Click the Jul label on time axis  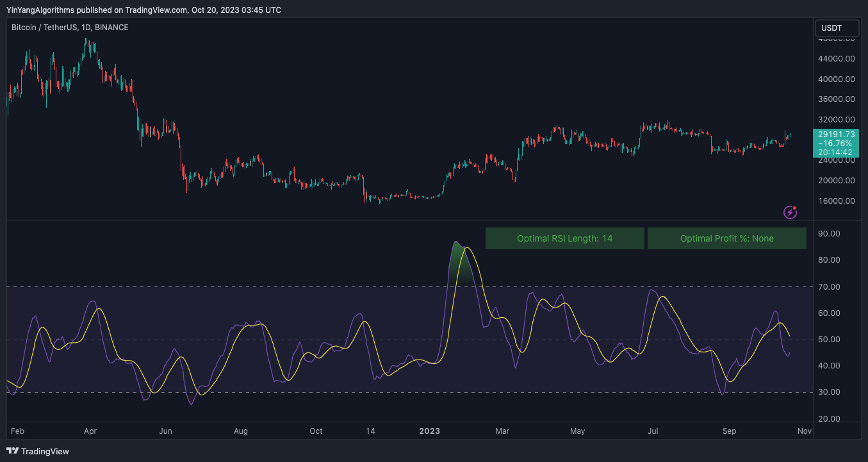tap(653, 431)
